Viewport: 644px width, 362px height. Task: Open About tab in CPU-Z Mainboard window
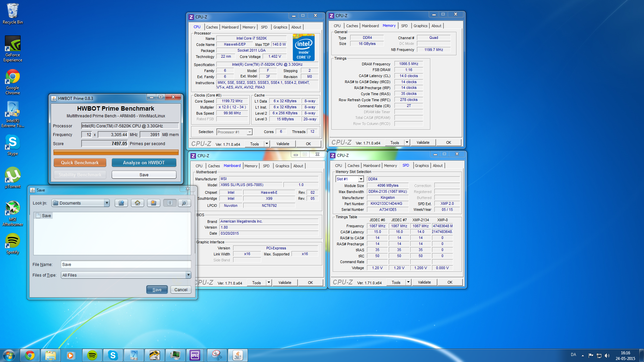(298, 166)
